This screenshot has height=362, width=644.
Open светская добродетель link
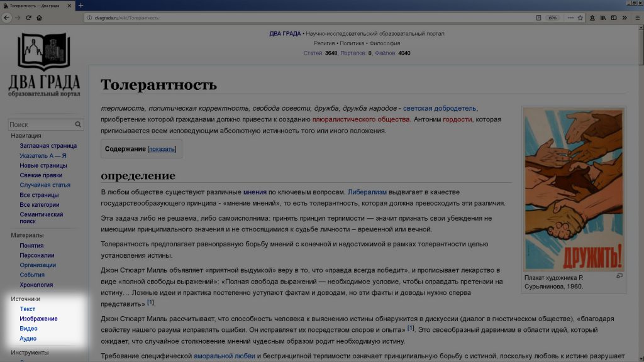[440, 108]
